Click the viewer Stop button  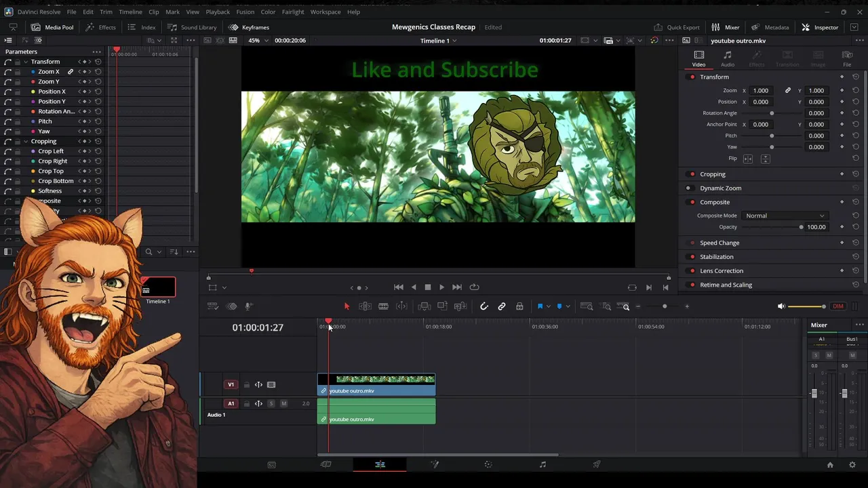(428, 287)
